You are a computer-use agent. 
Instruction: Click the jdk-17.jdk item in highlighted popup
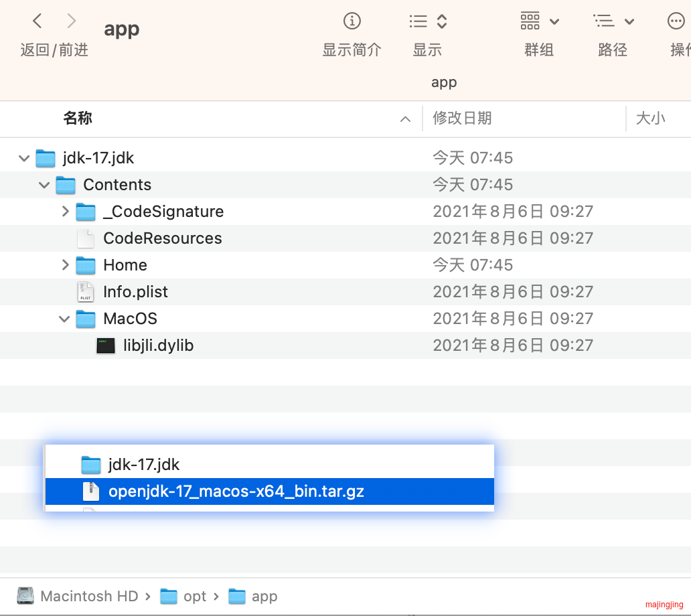pos(270,465)
